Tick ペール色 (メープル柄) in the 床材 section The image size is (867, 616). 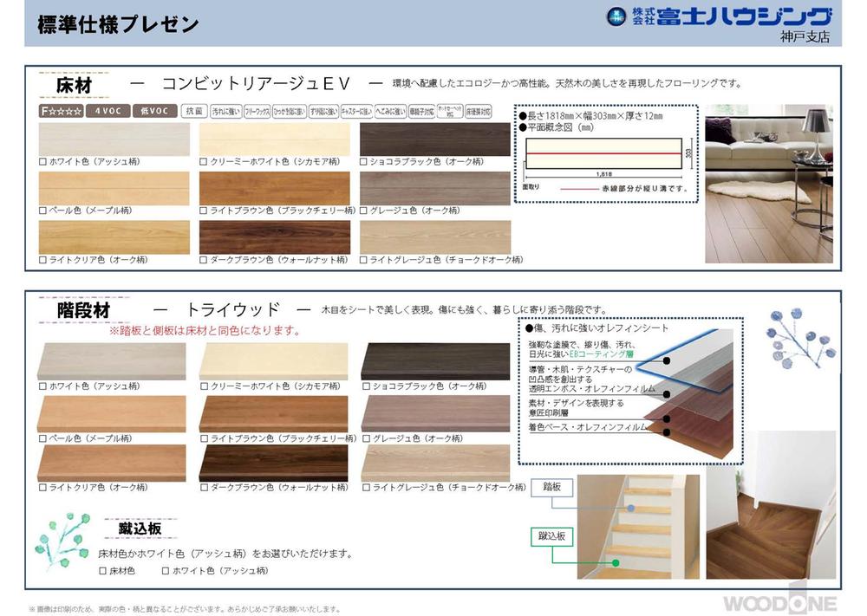pyautogui.click(x=42, y=211)
